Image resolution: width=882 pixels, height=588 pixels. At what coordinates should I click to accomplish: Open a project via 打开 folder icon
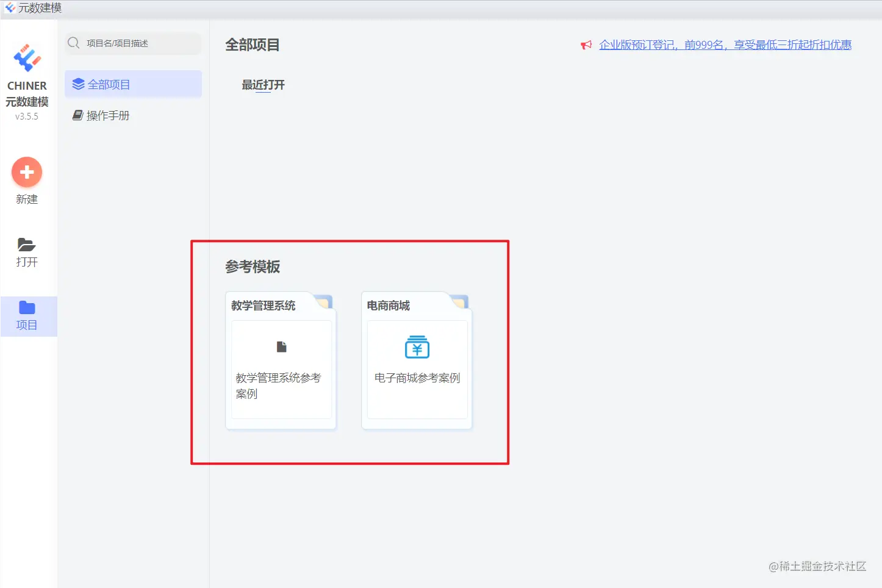tap(27, 245)
